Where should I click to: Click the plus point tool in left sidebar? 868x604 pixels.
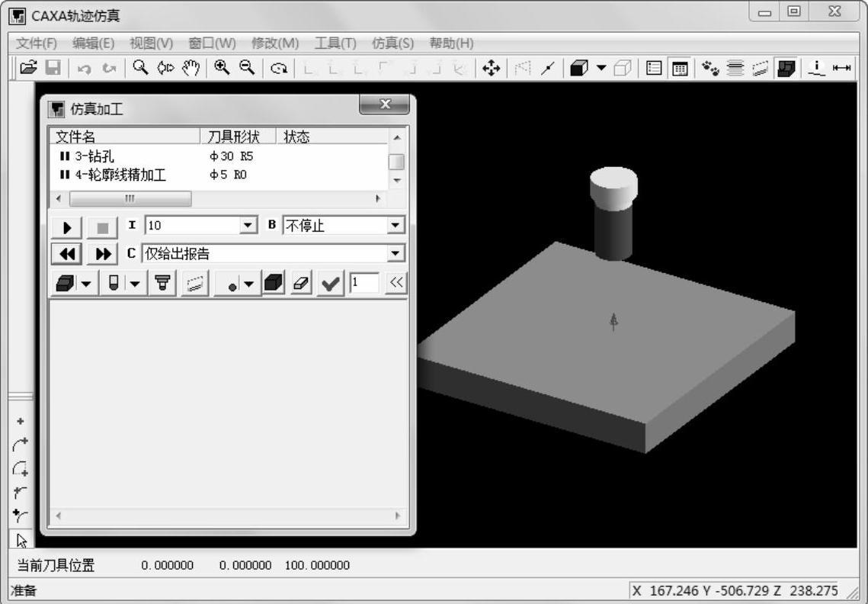[21, 422]
